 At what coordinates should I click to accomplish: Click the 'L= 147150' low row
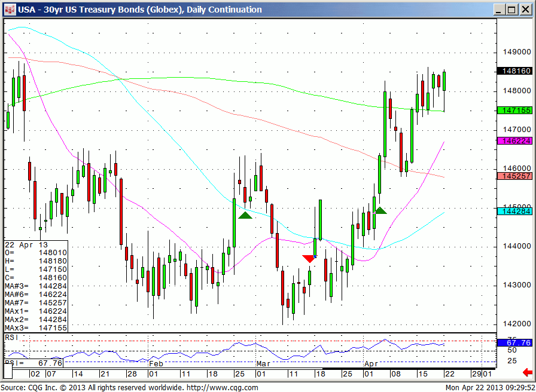[36, 269]
